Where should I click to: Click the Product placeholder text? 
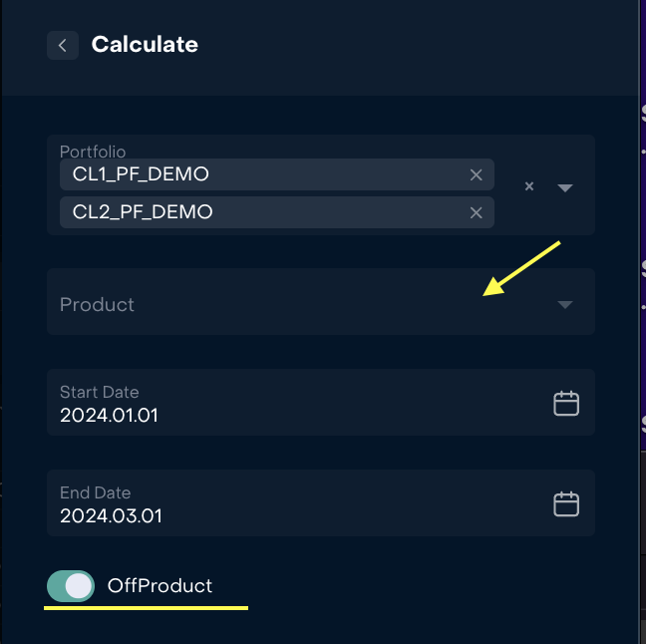pyautogui.click(x=97, y=304)
